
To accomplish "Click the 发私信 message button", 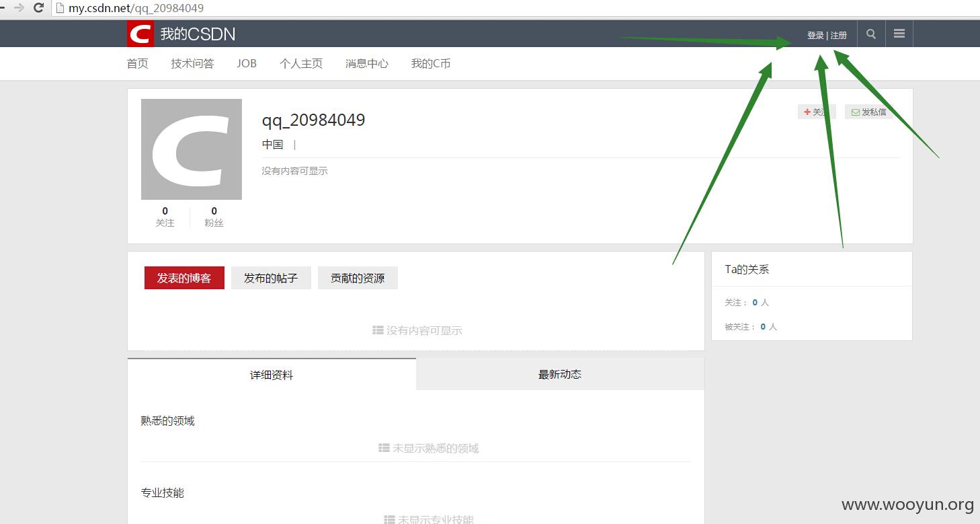I will (869, 112).
